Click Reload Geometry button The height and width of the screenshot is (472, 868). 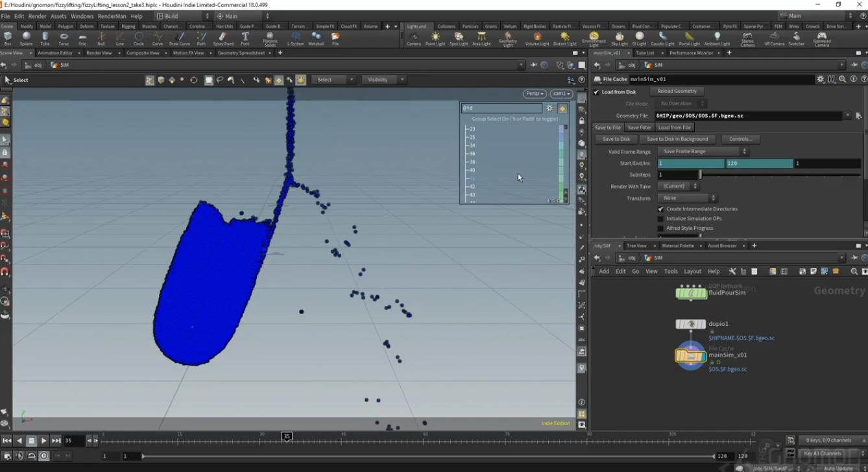[x=677, y=92]
